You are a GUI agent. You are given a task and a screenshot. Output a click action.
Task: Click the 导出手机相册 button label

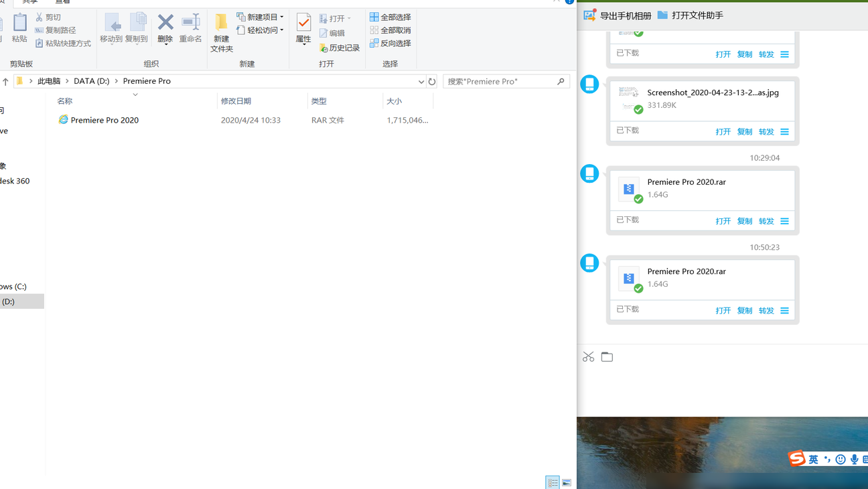coord(626,15)
